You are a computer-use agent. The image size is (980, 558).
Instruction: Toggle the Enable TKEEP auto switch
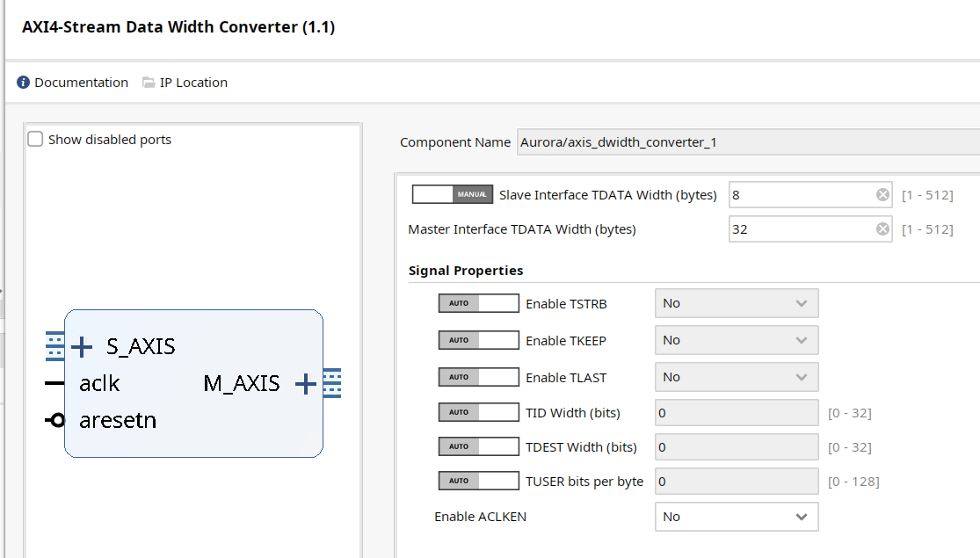point(479,340)
